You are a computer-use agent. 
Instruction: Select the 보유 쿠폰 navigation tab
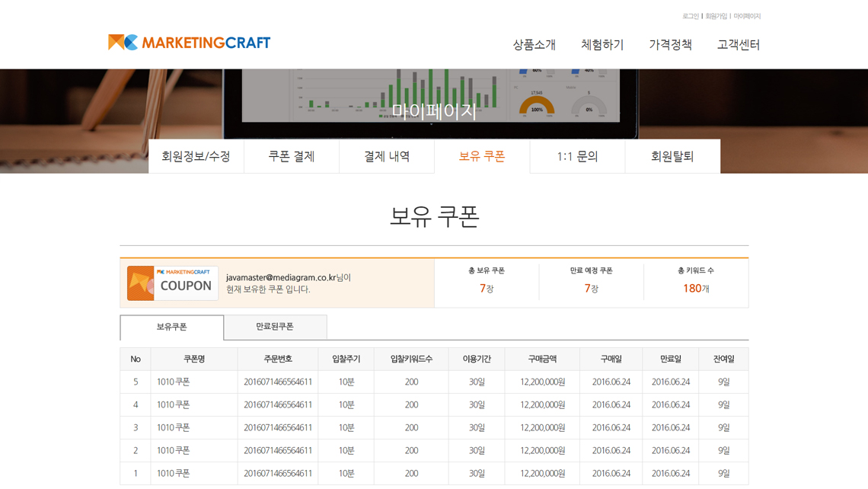[x=482, y=156]
